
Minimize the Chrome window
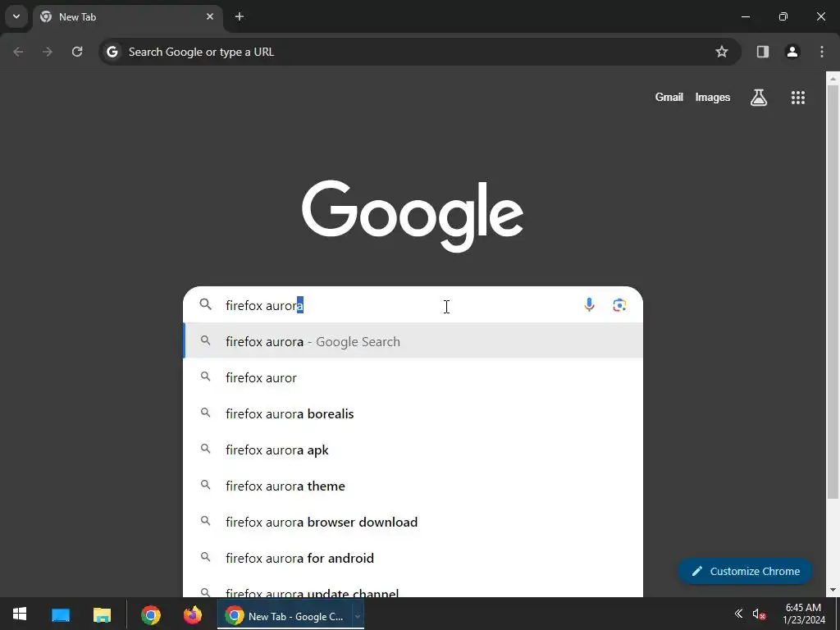coord(745,16)
